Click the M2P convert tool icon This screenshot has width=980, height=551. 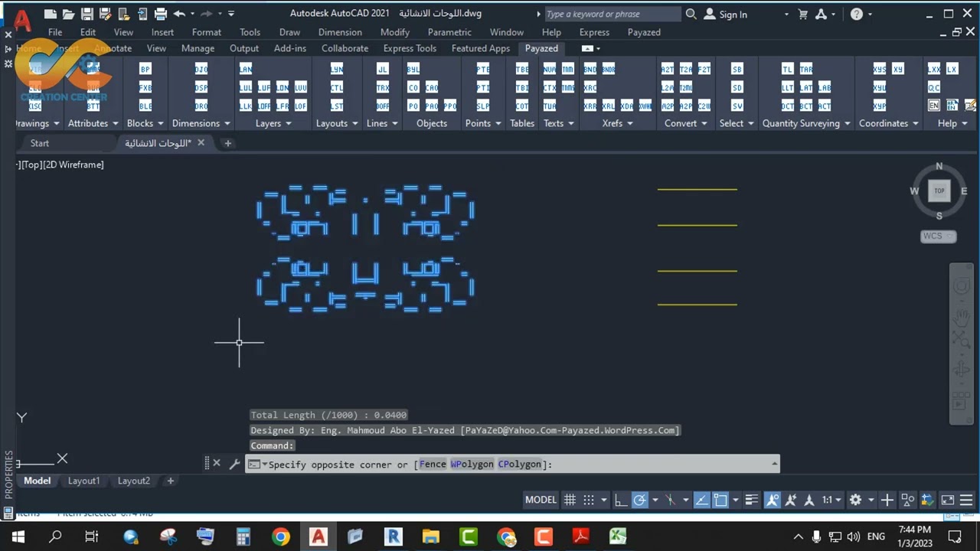(x=668, y=106)
